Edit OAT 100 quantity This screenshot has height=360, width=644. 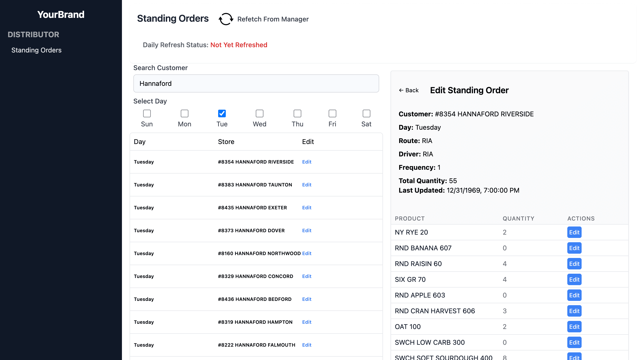point(574,327)
